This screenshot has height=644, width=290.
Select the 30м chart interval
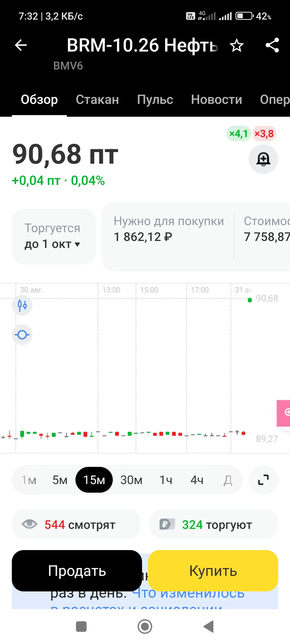coord(131,480)
